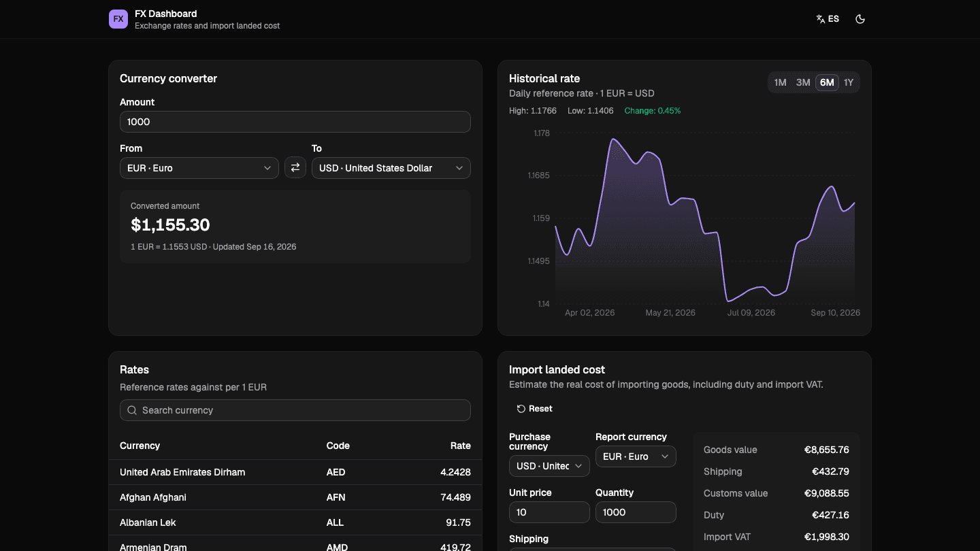The image size is (980, 551).
Task: Click the Albanian Lek row
Action: click(x=295, y=522)
